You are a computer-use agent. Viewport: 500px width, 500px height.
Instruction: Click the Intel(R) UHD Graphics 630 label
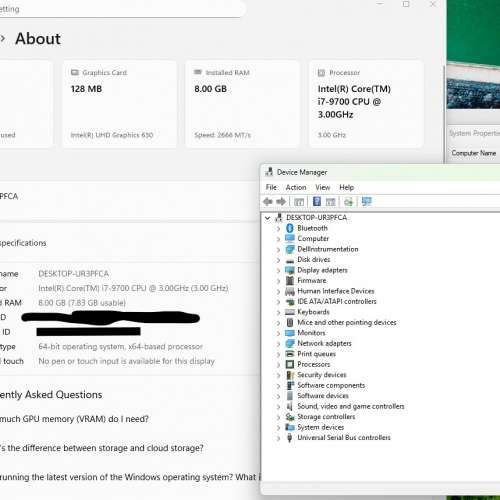112,135
